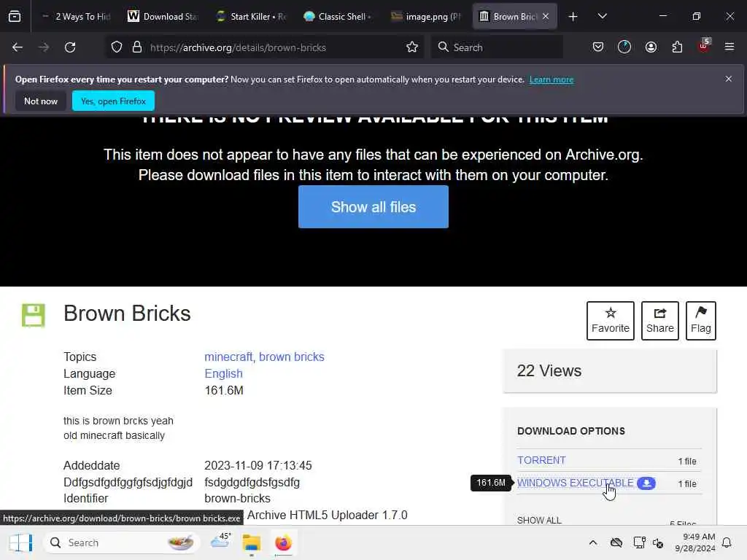Open the Learn more link
Image resolution: width=747 pixels, height=560 pixels.
(551, 79)
